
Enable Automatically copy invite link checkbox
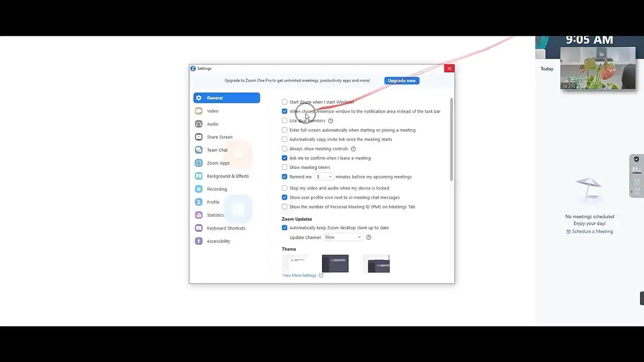pos(285,139)
